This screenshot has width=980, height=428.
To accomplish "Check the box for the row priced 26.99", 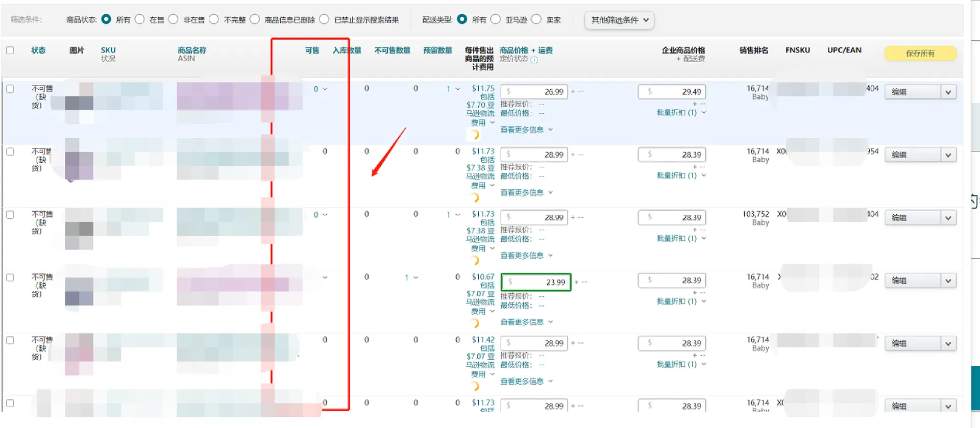I will [10, 89].
